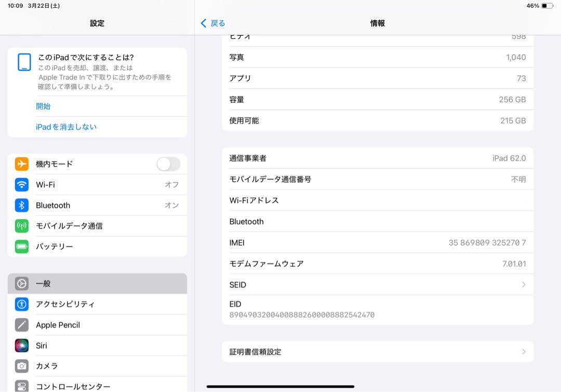Screen dimensions: 561x392
Task: Tap the blue iPad outline icon
Action: (24, 62)
